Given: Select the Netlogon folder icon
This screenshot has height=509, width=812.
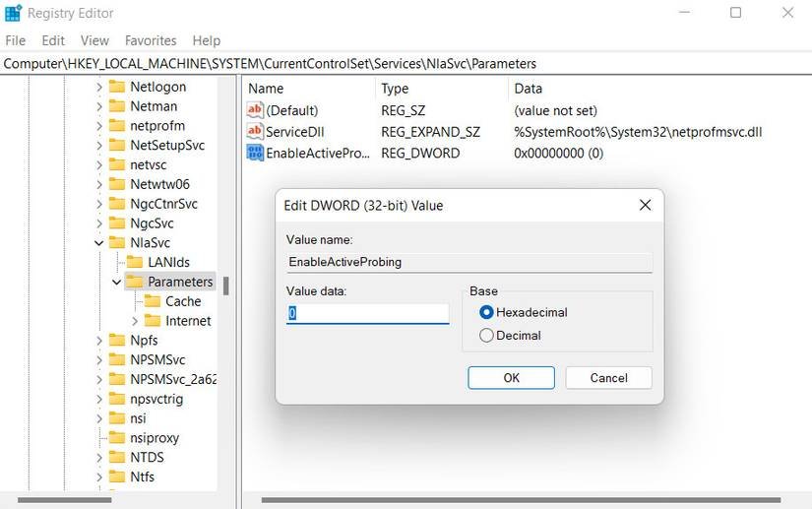Looking at the screenshot, I should pos(116,87).
